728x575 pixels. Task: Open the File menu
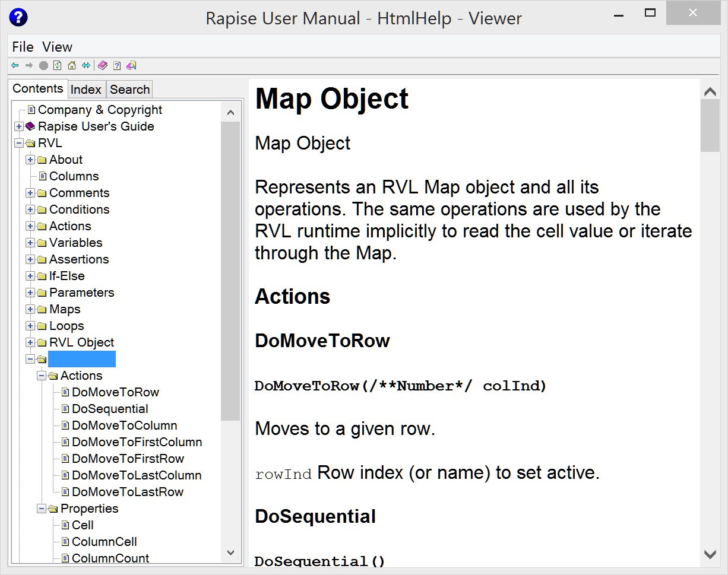(x=23, y=47)
